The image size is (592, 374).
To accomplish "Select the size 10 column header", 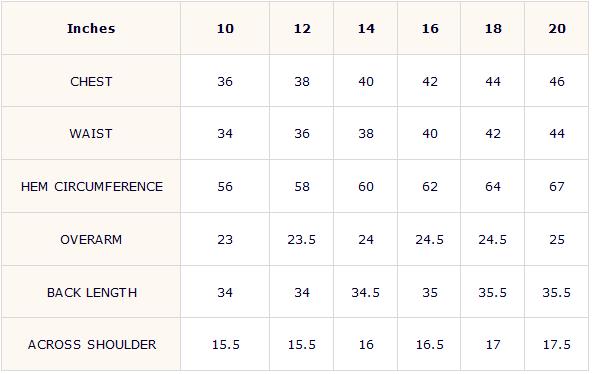I will pos(225,29).
